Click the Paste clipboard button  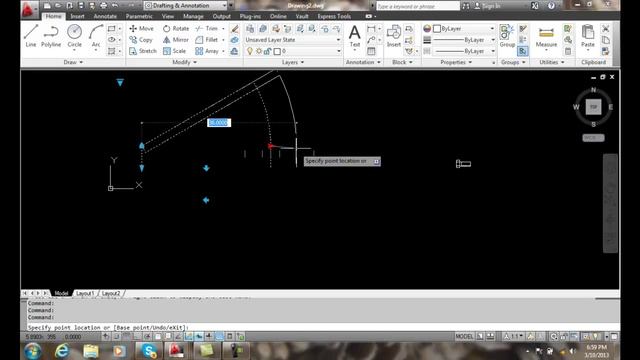pyautogui.click(x=588, y=36)
